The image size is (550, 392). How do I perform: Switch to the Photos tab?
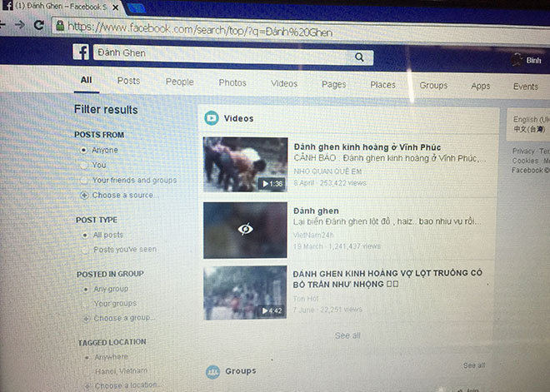[x=232, y=82]
